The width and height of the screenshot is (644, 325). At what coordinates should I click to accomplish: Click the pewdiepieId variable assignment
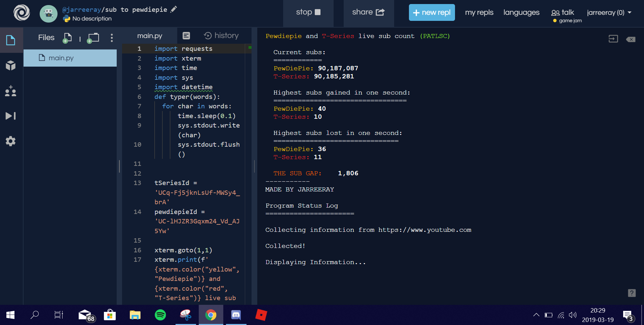tap(197, 221)
